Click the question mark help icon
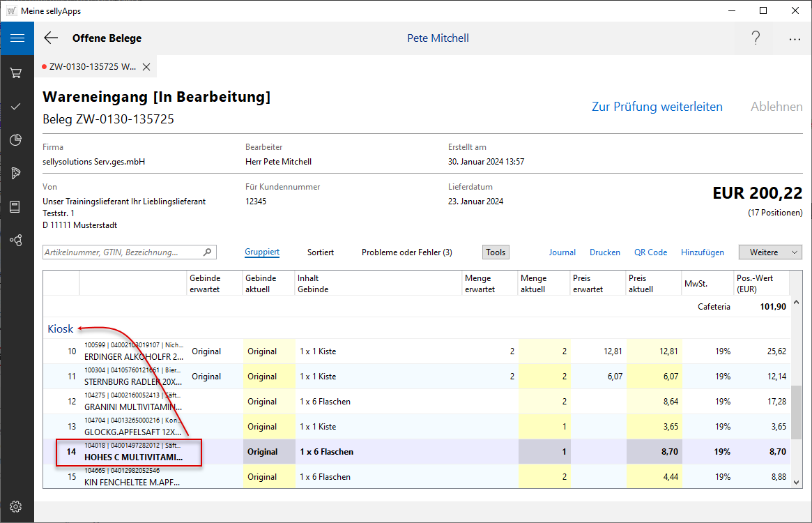The image size is (812, 523). point(756,38)
